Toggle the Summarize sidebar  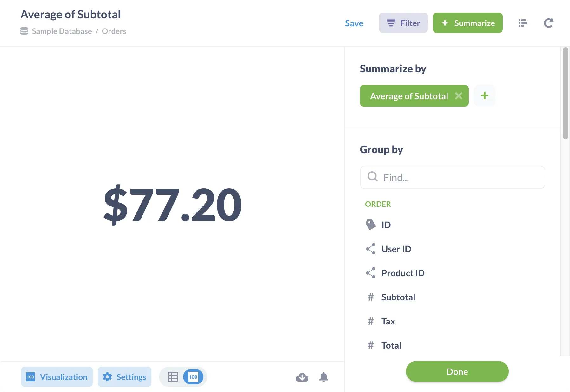tap(467, 23)
